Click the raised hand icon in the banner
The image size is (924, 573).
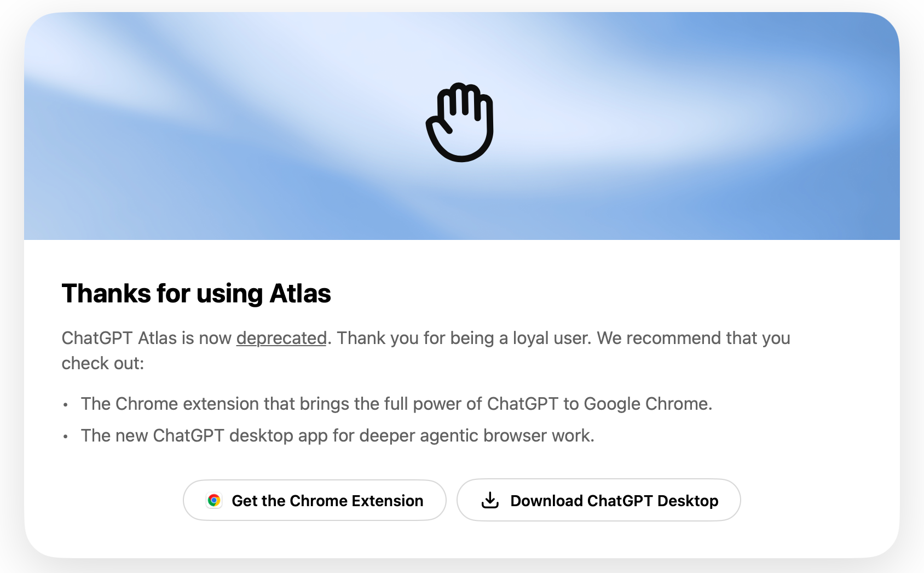(x=460, y=122)
